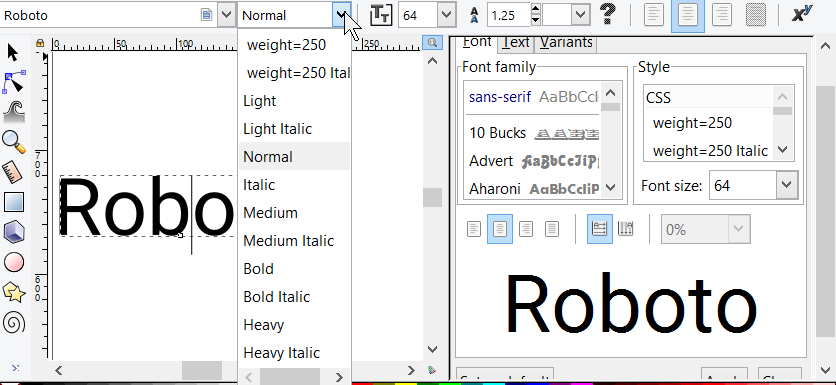The image size is (836, 385).
Task: Justify text in top toolbar
Action: 755,15
